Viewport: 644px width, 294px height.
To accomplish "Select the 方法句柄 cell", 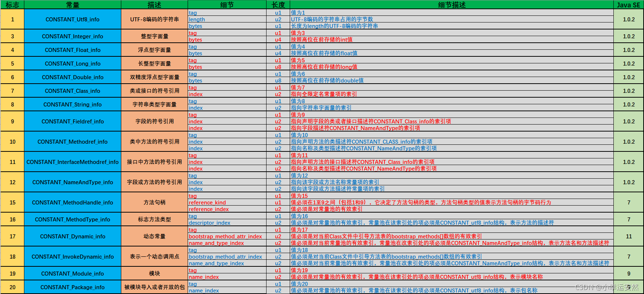I will (x=154, y=202).
